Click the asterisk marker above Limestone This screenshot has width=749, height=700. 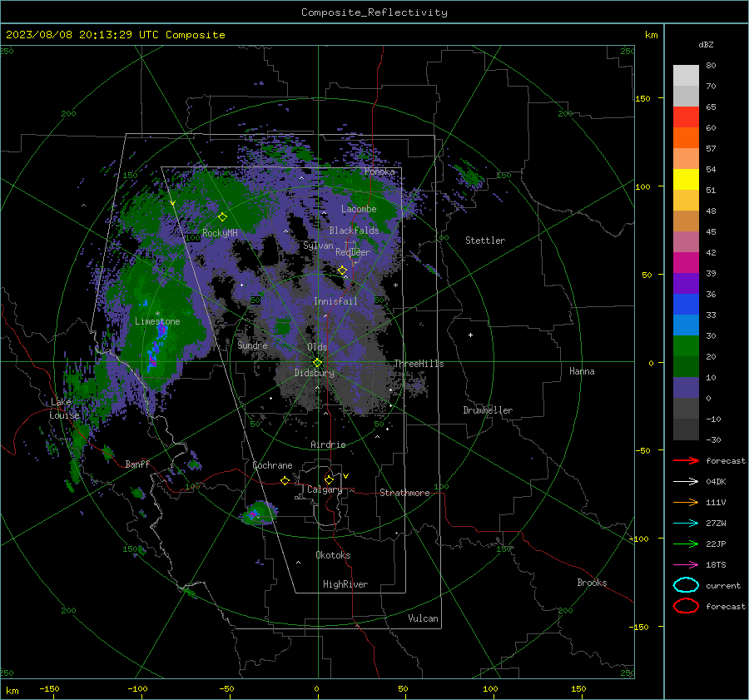pyautogui.click(x=157, y=314)
